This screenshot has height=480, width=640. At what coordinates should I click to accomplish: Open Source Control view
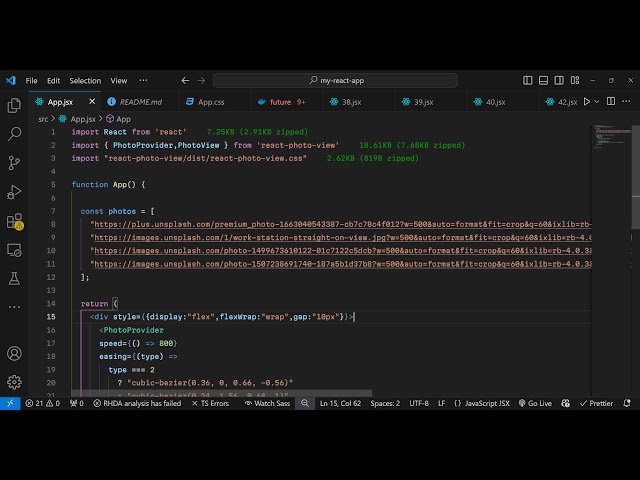pos(14,163)
